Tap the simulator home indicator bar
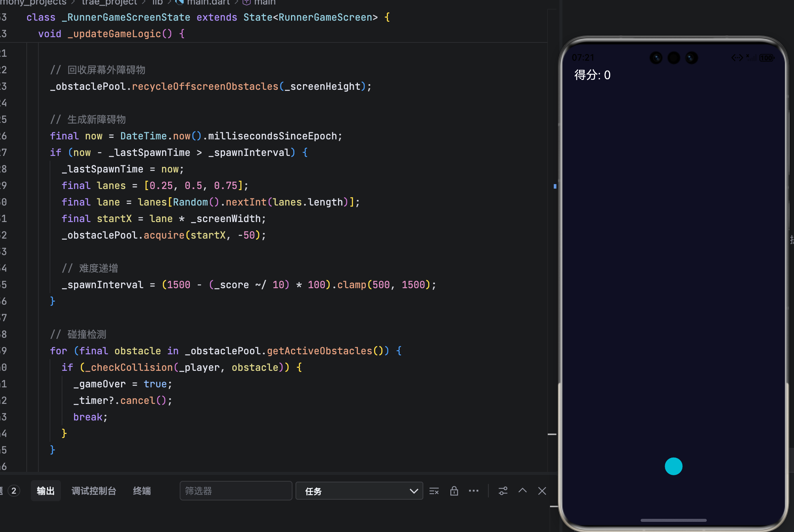794x532 pixels. click(x=673, y=520)
